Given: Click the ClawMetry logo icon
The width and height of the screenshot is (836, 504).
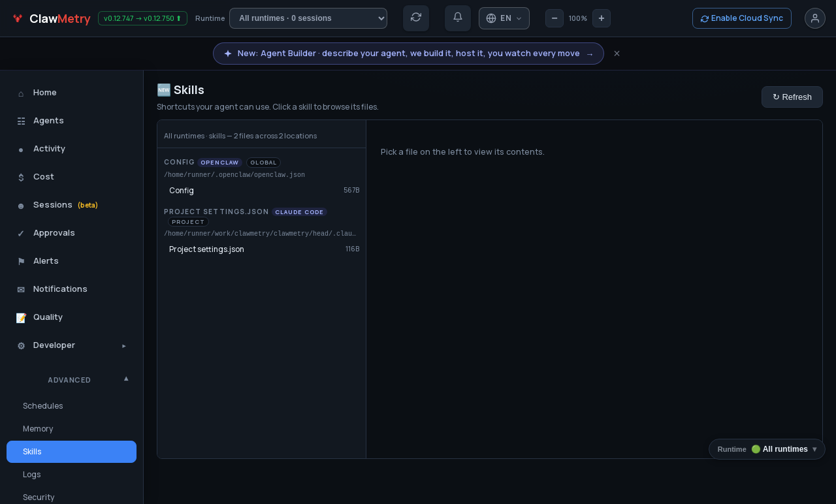Looking at the screenshot, I should pos(18,18).
